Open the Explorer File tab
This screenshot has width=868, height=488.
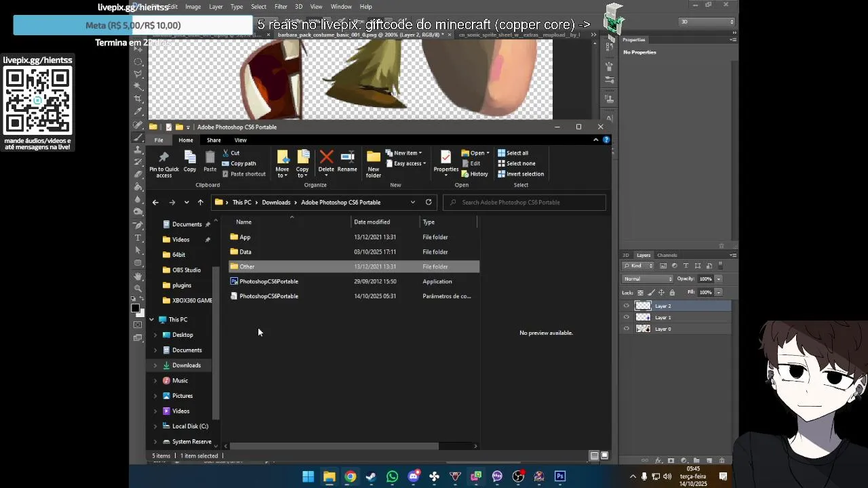[159, 140]
